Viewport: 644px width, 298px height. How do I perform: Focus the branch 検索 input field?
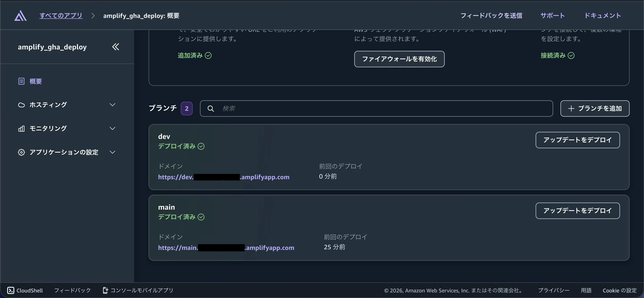(x=377, y=108)
